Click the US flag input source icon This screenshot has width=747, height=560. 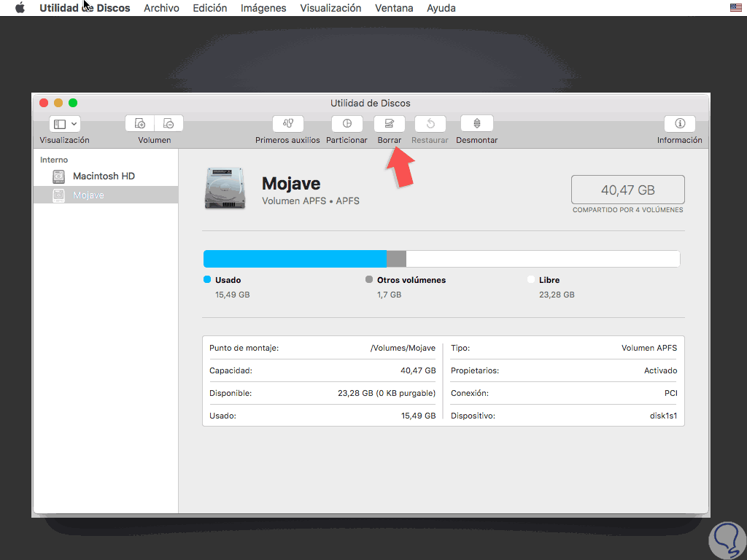tap(735, 7)
